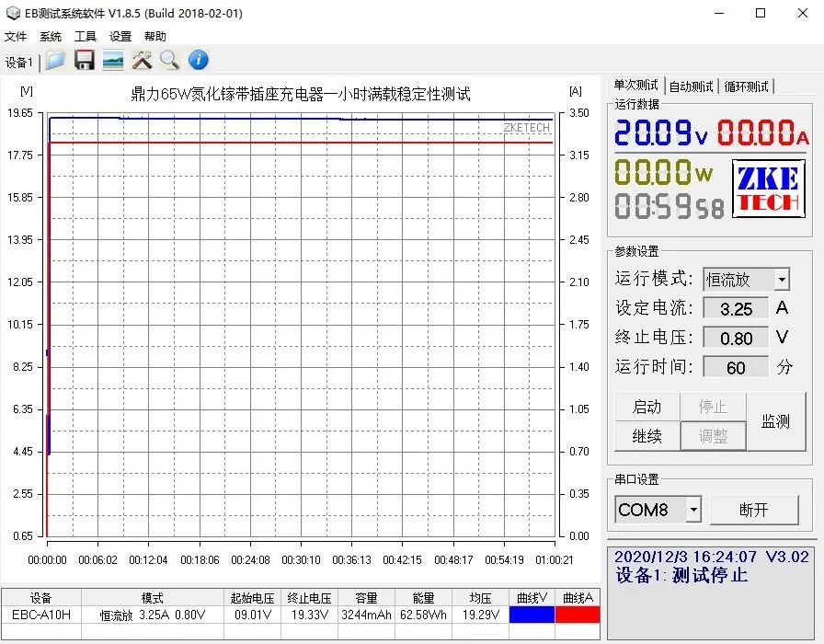Viewport: 824px width, 644px height.
Task: Switch to the 自动测试 tab
Action: pyautogui.click(x=691, y=86)
